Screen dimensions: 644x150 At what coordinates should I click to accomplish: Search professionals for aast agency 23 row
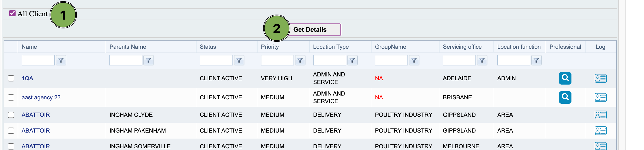coord(565,97)
